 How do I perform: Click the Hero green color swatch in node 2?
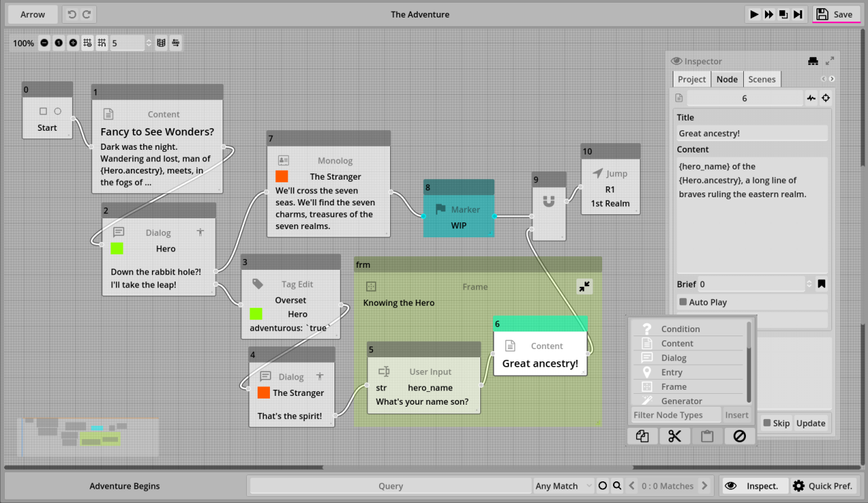(x=117, y=249)
